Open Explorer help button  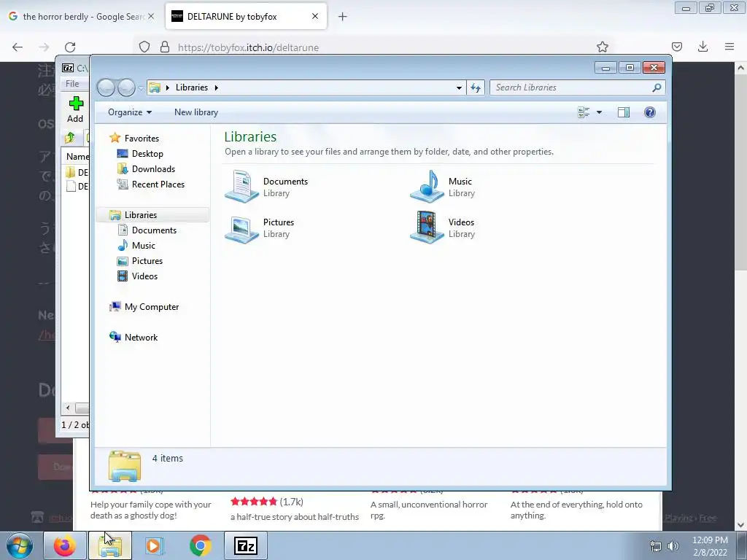(650, 112)
